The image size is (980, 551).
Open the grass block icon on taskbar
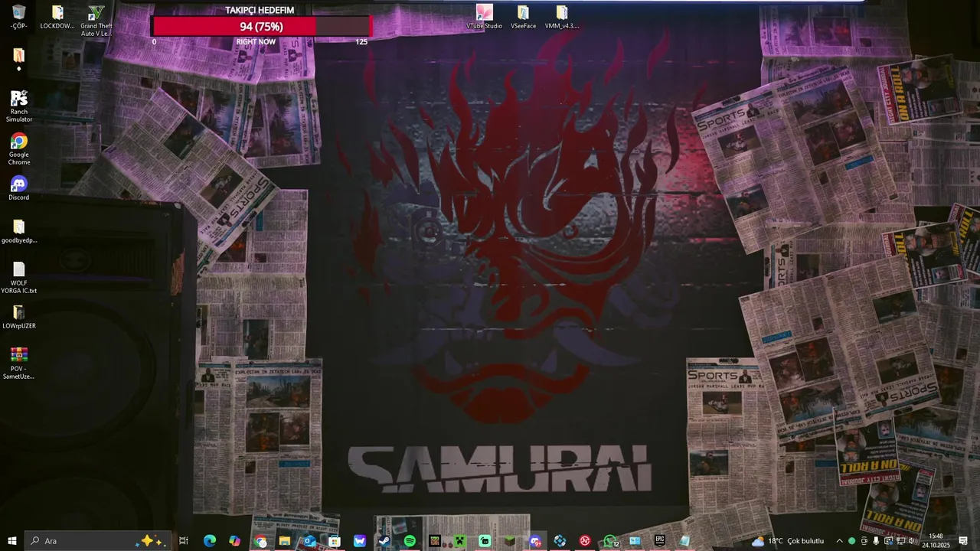click(510, 541)
